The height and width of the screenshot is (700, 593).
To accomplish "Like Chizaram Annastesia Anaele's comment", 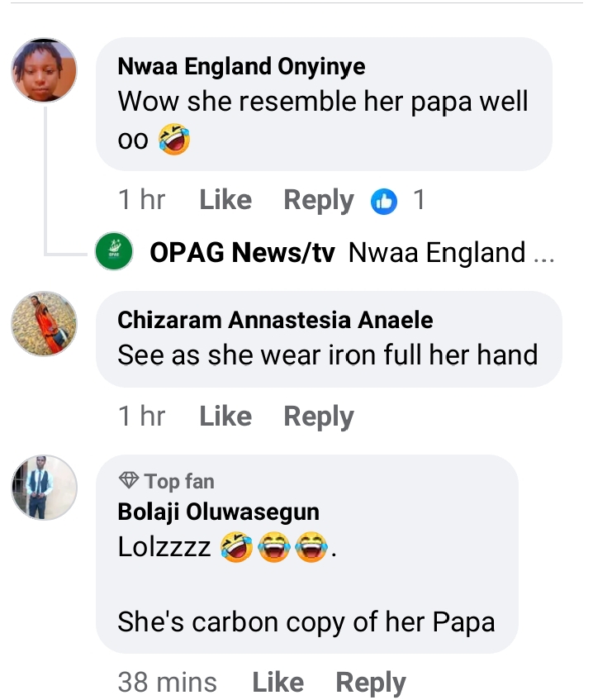I will point(225,417).
